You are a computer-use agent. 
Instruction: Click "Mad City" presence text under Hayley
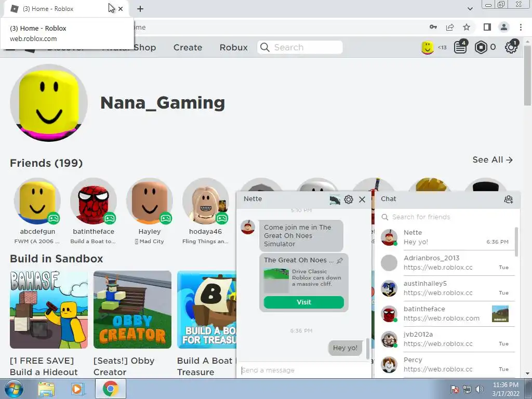click(149, 241)
